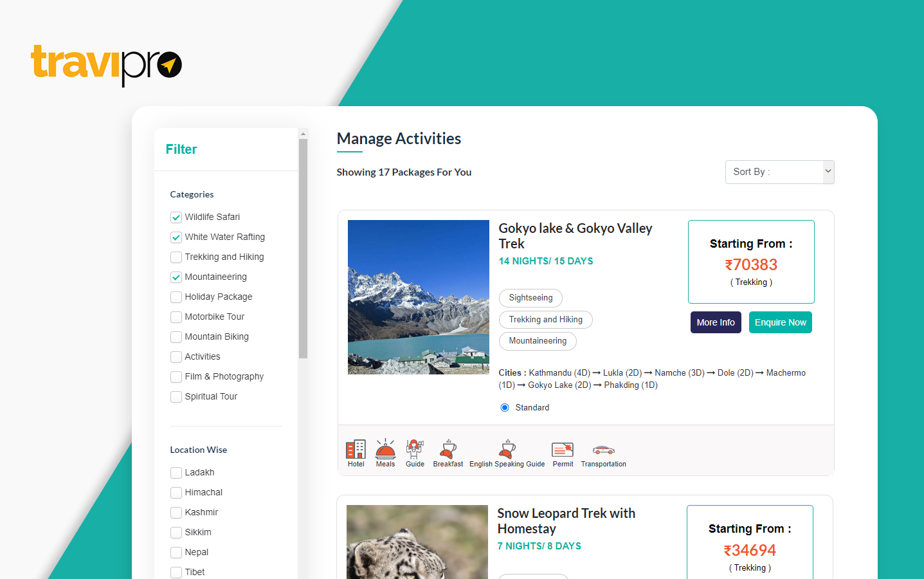The image size is (924, 579).
Task: Click the Enquire Now button
Action: [780, 322]
